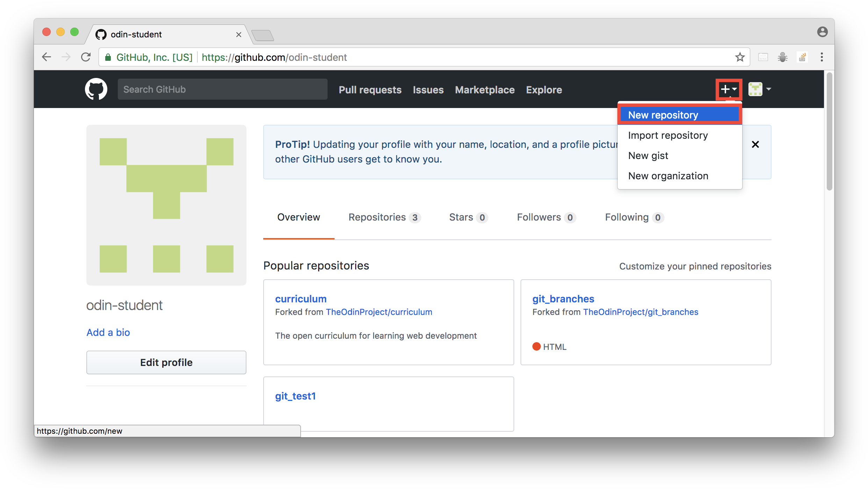Choose Import repository menu entry
The image size is (868, 489).
point(680,135)
